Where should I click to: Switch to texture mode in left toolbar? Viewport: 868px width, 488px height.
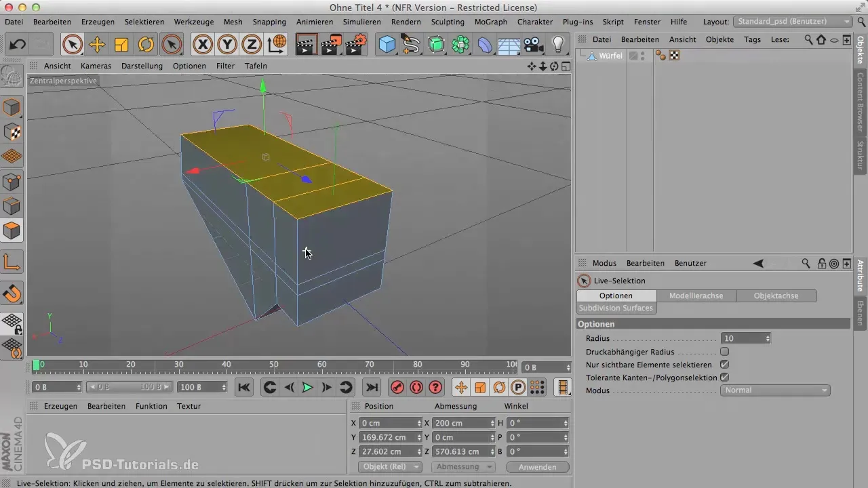click(12, 131)
